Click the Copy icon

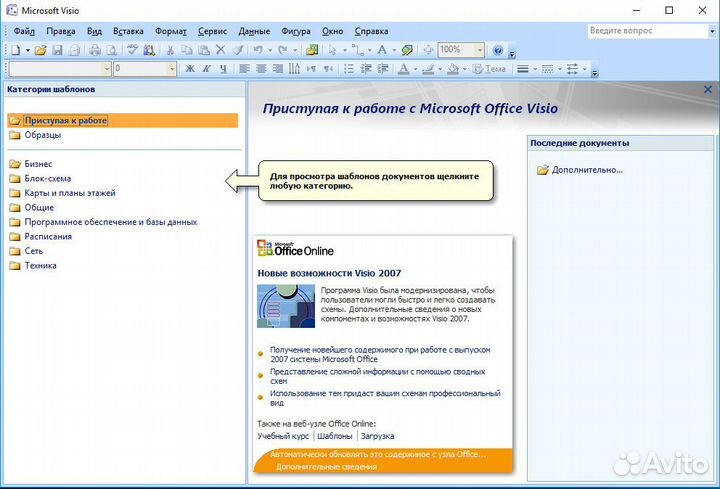point(186,50)
